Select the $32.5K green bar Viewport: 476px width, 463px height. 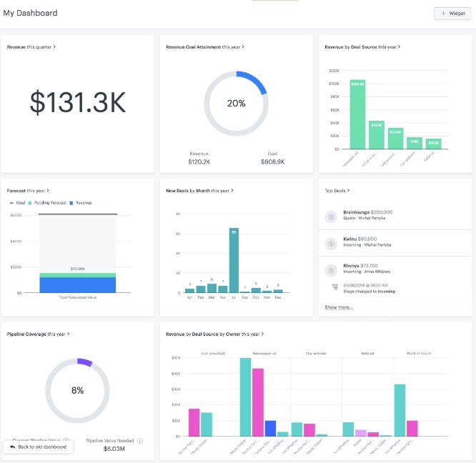click(x=395, y=138)
